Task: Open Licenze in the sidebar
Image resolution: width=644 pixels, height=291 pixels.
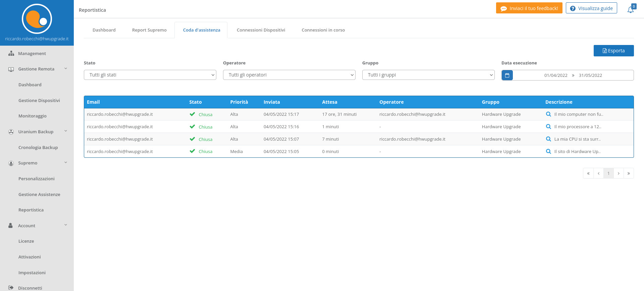Action: click(x=26, y=241)
